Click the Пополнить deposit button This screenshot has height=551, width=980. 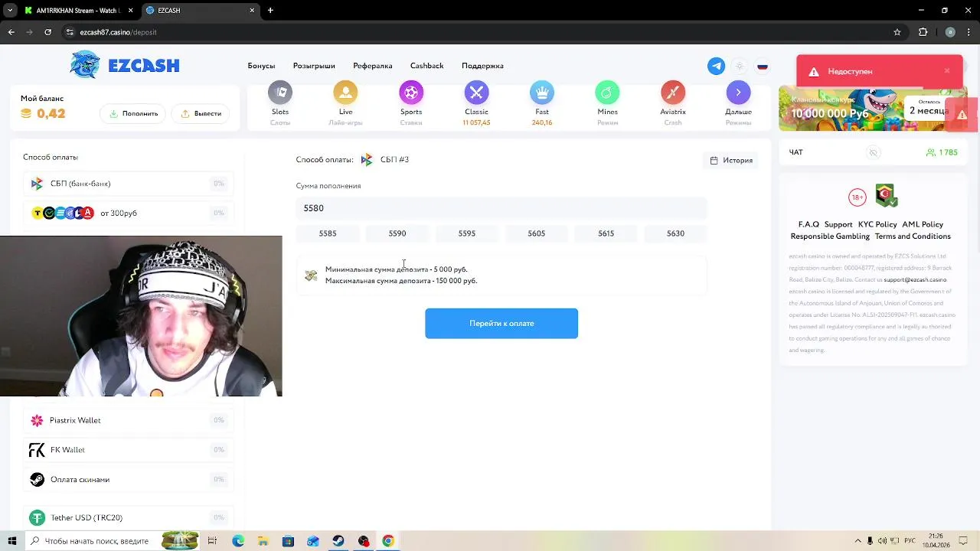point(132,113)
